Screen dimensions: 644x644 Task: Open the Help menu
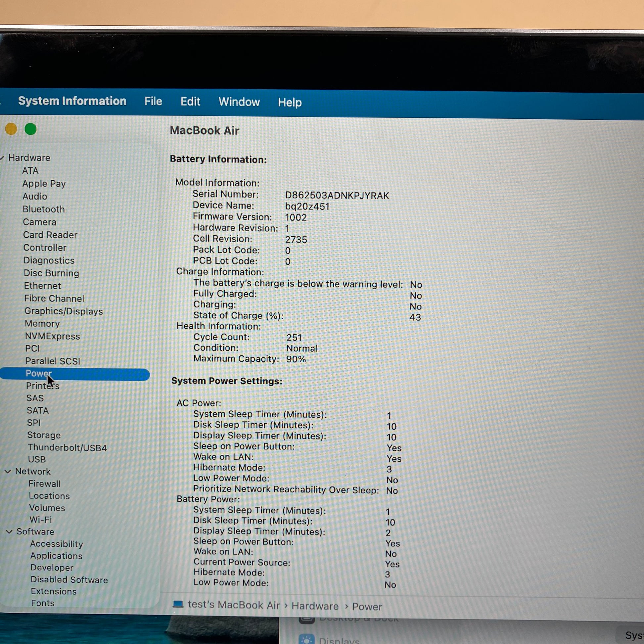coord(290,102)
